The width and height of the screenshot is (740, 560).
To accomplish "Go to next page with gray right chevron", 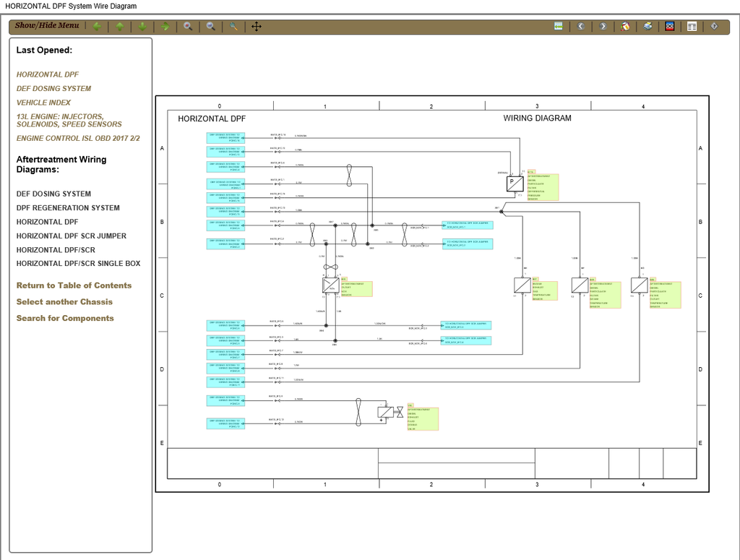I will pos(603,27).
